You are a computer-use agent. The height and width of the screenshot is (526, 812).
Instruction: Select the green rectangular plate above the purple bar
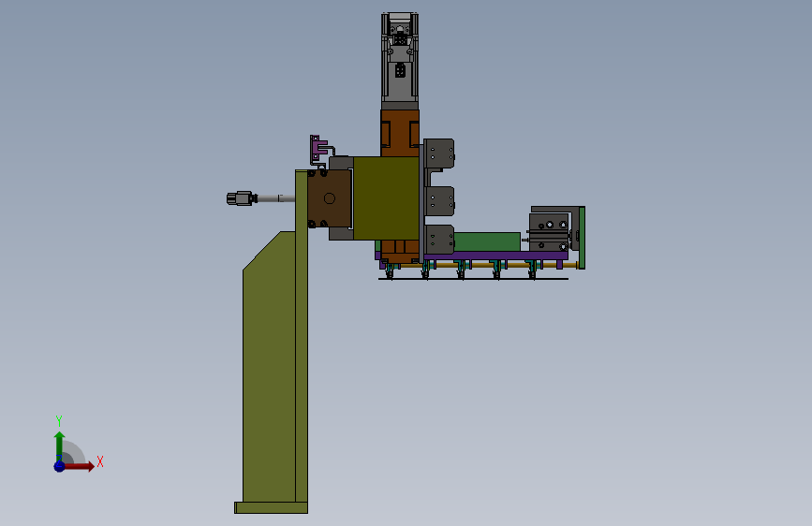pos(487,241)
